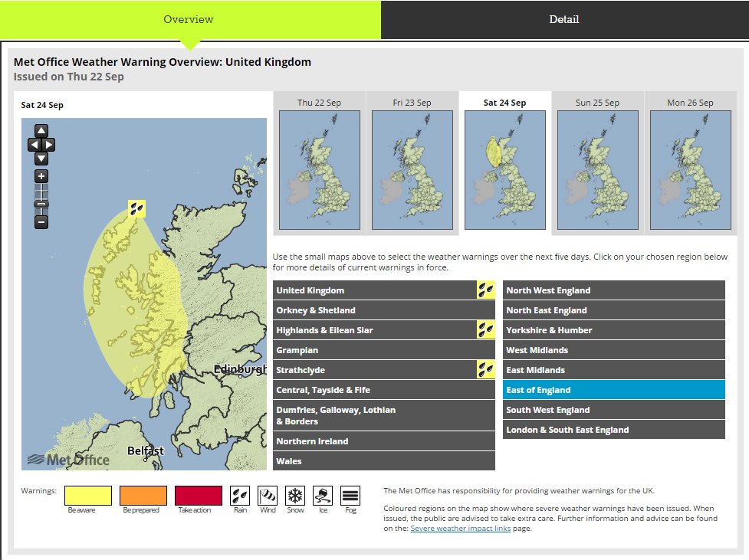
Task: Choose the Grampian region
Action: coord(383,350)
